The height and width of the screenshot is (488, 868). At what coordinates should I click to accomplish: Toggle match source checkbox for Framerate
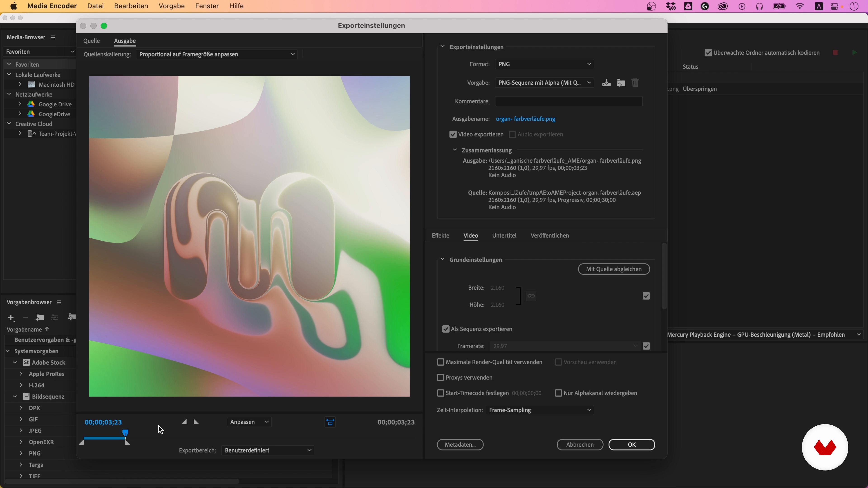click(x=646, y=346)
